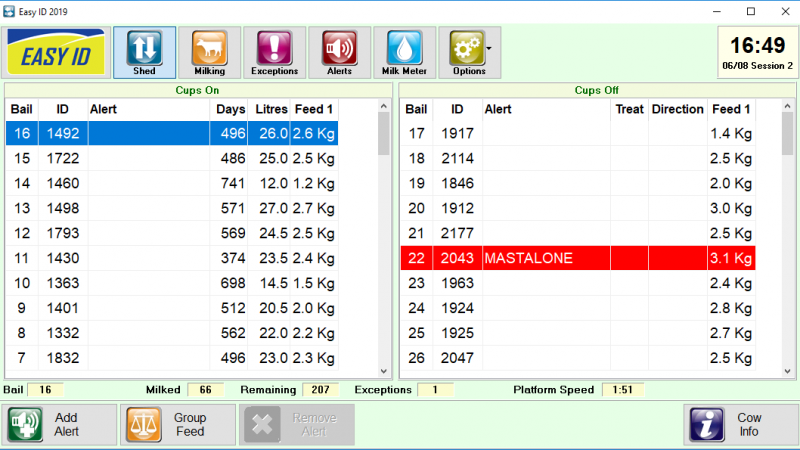This screenshot has height=450, width=800.
Task: Click the Options gears icon
Action: [465, 52]
